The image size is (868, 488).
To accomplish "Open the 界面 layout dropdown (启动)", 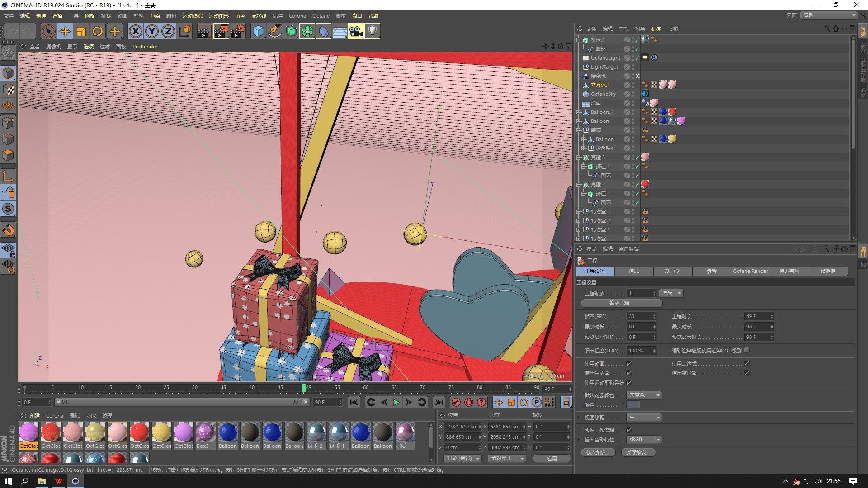I will coord(829,15).
